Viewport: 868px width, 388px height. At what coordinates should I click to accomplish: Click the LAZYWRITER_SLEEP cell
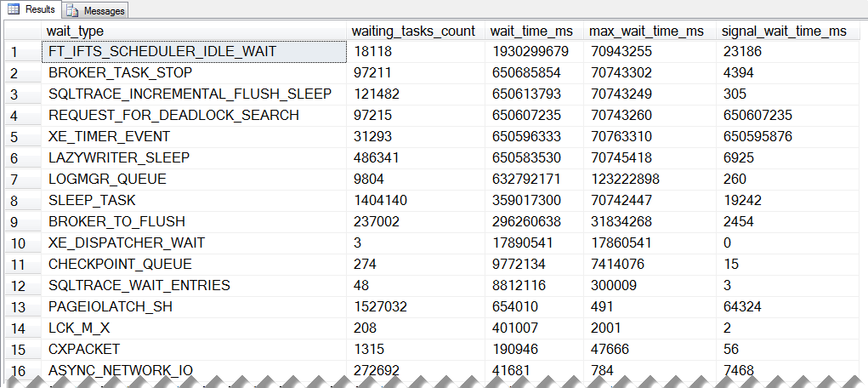(x=195, y=158)
